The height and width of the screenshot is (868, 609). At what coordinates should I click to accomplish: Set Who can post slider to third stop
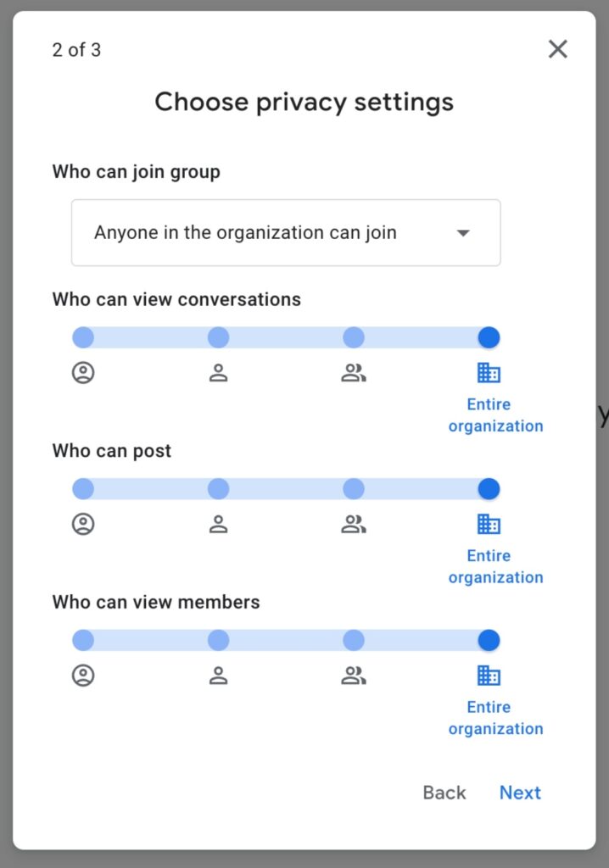(353, 489)
